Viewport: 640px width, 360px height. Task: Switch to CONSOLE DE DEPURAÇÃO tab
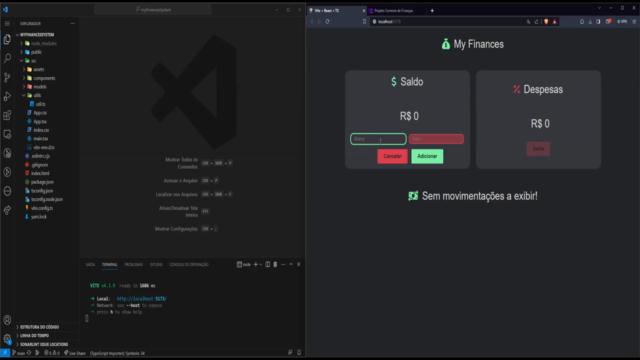pos(189,264)
